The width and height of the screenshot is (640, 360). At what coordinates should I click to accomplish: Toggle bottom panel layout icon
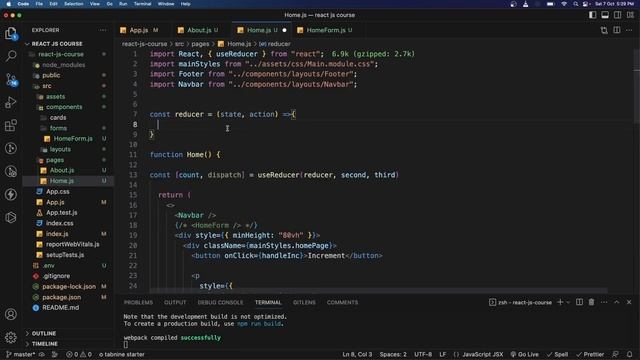pyautogui.click(x=605, y=15)
